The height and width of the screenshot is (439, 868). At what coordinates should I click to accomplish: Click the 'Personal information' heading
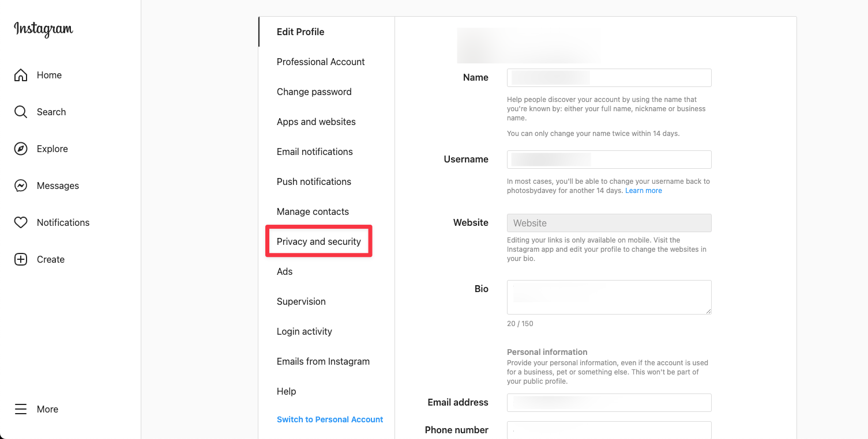click(547, 352)
